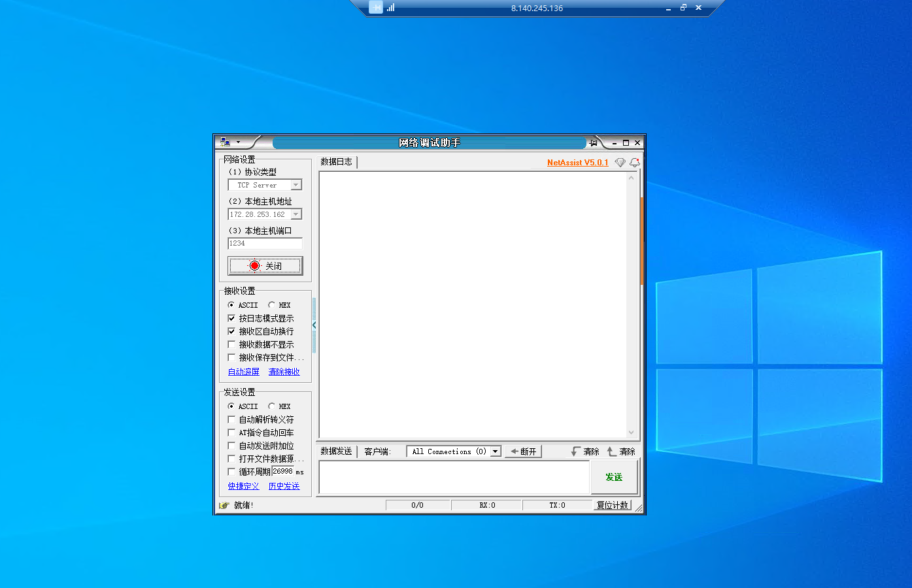The image size is (912, 588).
Task: Click the 断开 disconnect button
Action: tap(523, 451)
